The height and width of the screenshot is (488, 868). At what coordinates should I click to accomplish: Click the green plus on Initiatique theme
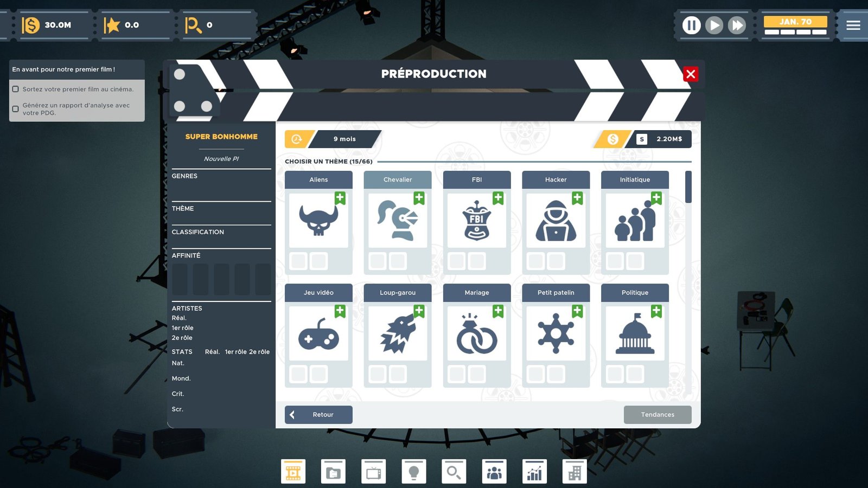click(656, 198)
